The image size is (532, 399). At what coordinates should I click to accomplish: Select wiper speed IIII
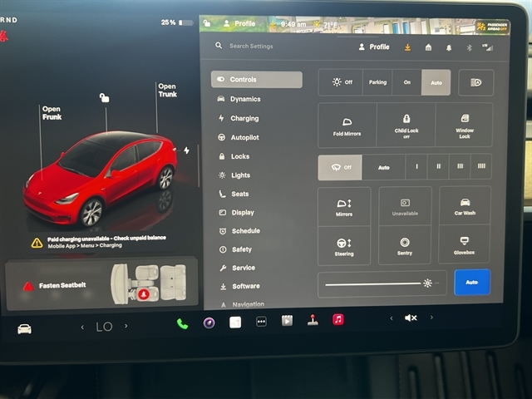point(481,166)
